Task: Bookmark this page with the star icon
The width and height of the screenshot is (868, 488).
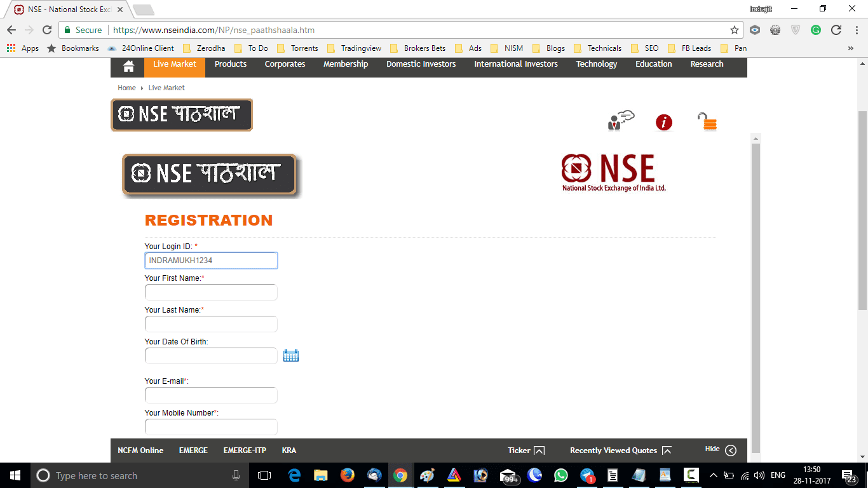Action: pos(734,30)
